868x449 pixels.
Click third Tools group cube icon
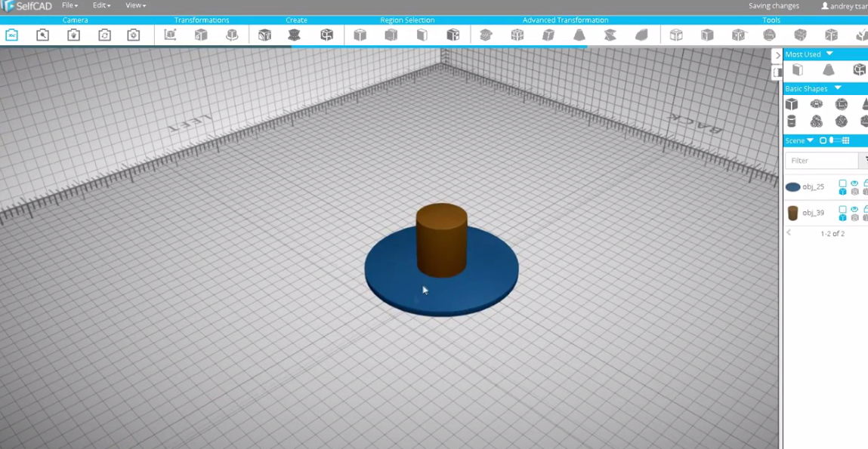pyautogui.click(x=738, y=35)
